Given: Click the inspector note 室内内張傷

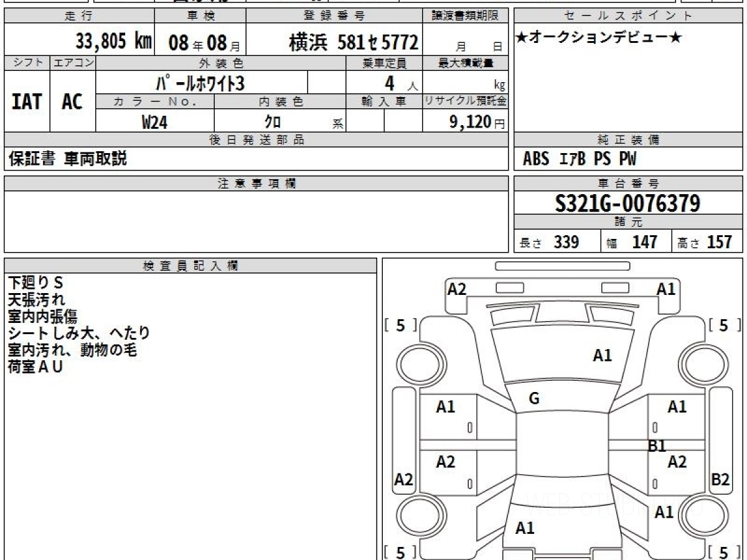Looking at the screenshot, I should [x=42, y=317].
